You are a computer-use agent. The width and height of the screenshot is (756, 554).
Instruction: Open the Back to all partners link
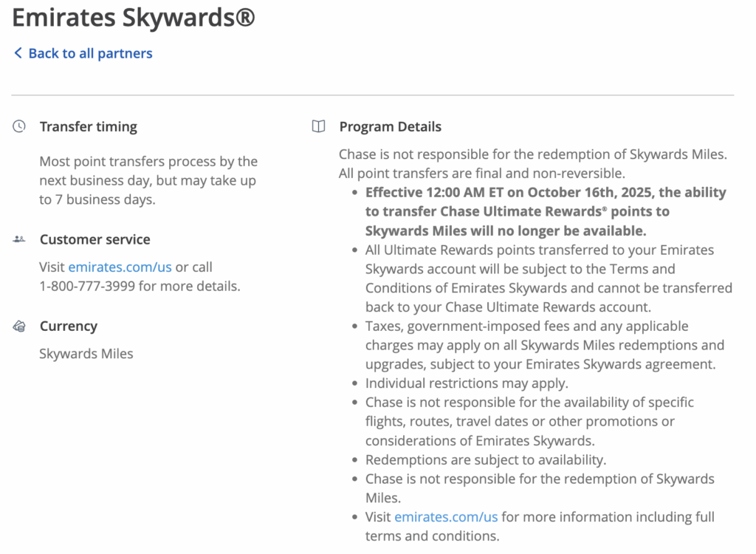[89, 52]
